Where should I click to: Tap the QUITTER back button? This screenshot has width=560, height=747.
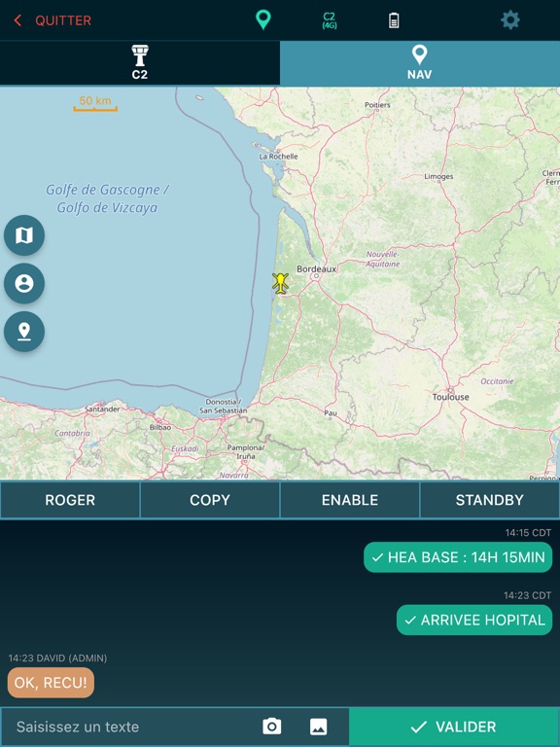[52, 20]
